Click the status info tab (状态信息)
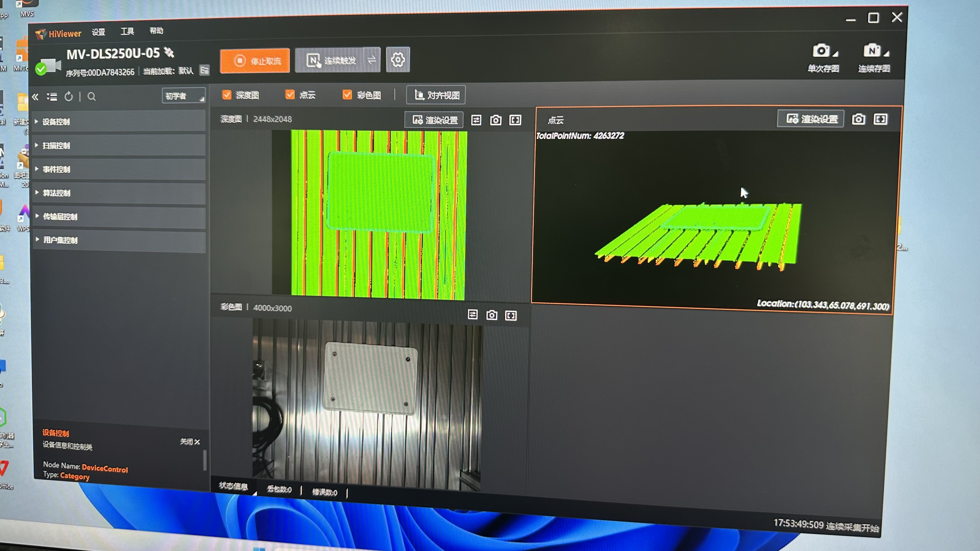Image resolution: width=980 pixels, height=551 pixels. pyautogui.click(x=234, y=486)
